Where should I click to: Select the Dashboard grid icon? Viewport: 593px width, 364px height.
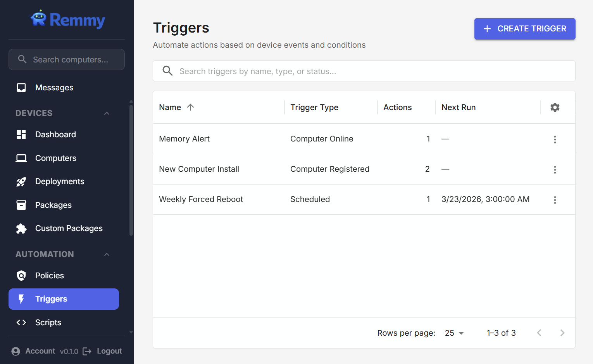tap(21, 135)
